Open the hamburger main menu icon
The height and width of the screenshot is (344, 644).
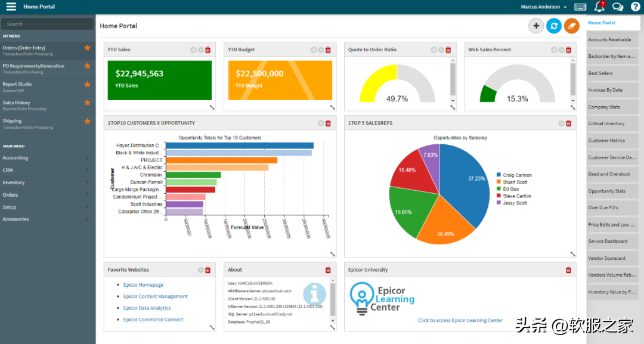point(11,7)
